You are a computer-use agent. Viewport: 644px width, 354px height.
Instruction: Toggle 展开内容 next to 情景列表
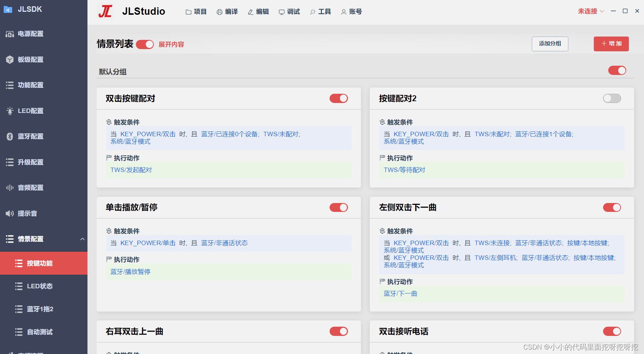[145, 44]
